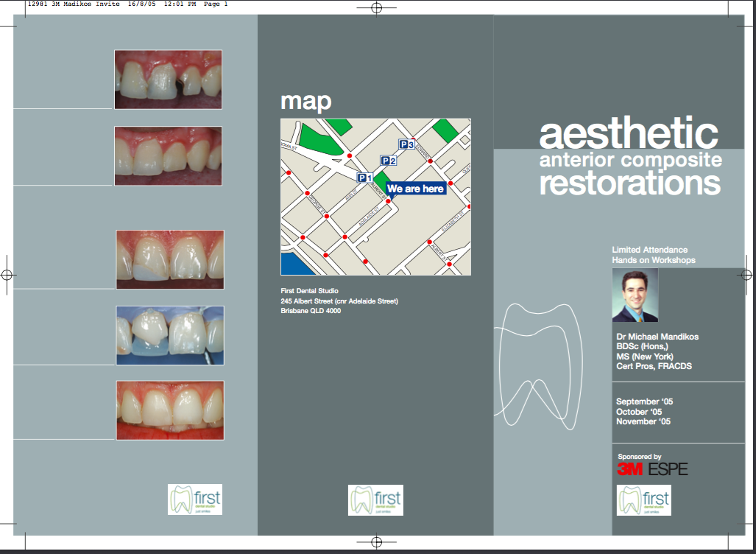Click the P2 parking icon on map
The height and width of the screenshot is (554, 756).
point(389,161)
